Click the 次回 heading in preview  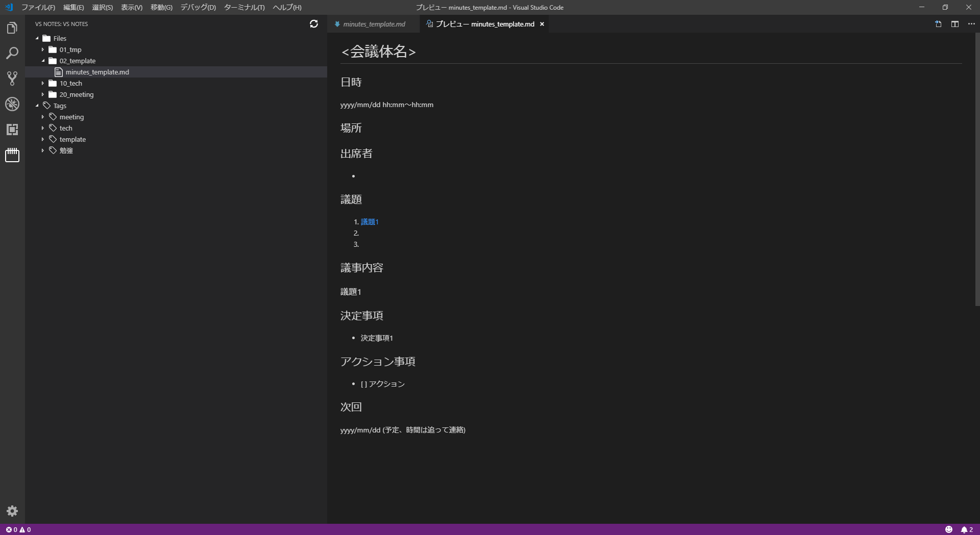(x=351, y=407)
